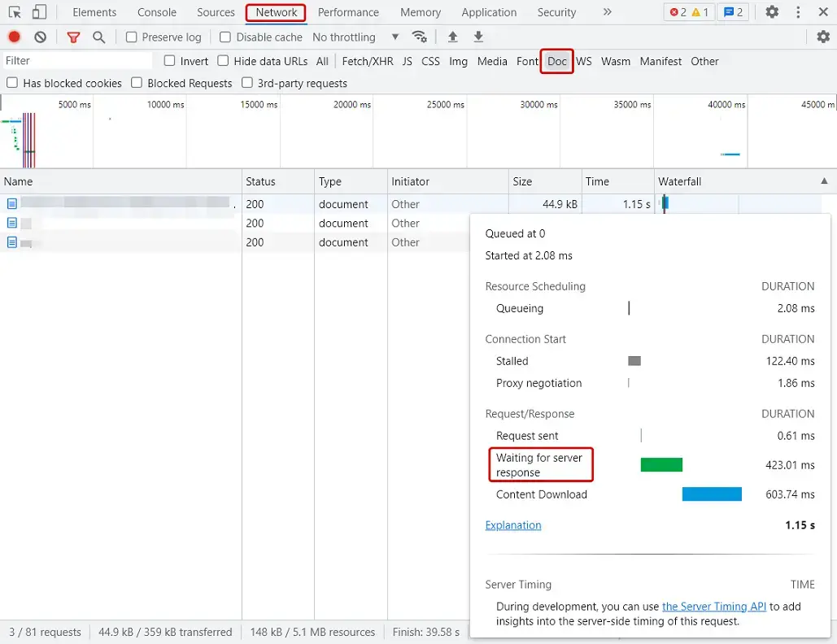Open the Memory tab

pos(420,12)
